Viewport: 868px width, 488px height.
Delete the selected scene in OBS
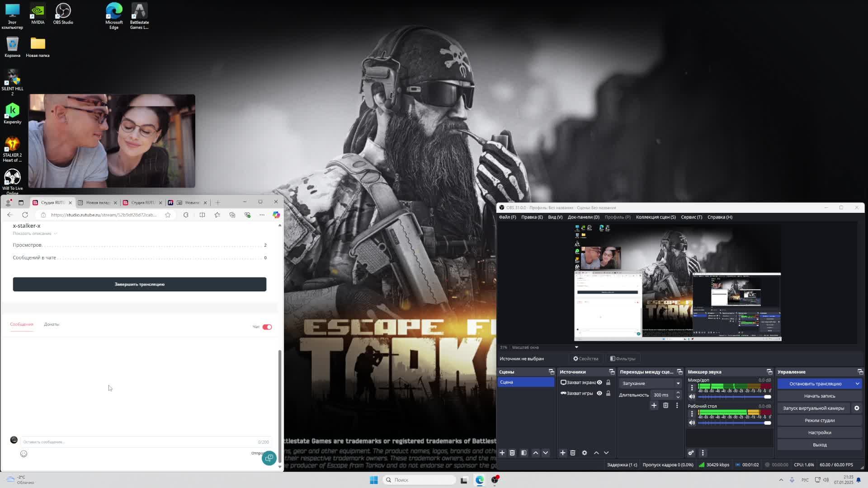click(512, 453)
